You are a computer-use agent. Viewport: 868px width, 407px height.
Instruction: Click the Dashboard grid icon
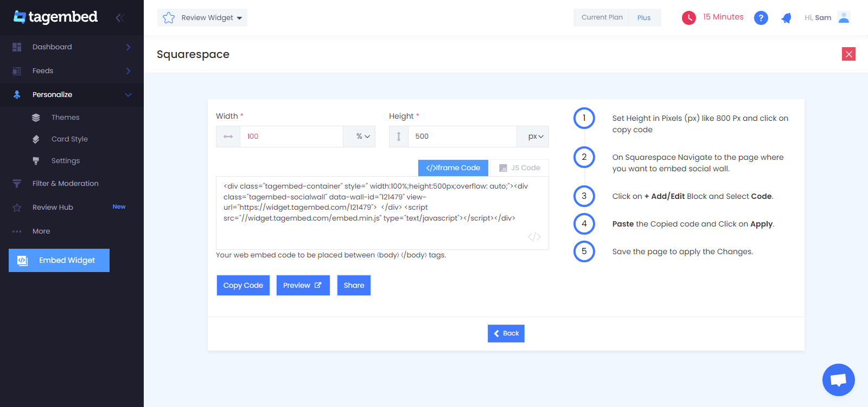coord(17,47)
